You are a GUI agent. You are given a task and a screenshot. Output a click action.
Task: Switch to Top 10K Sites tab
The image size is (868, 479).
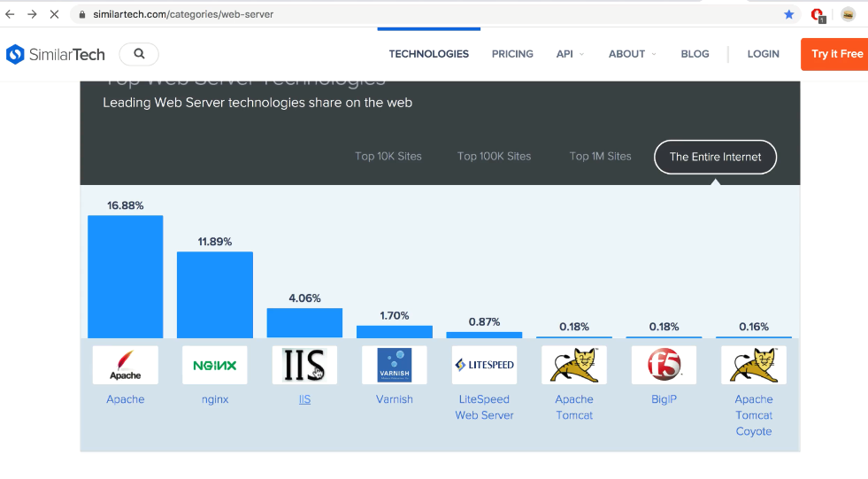[388, 156]
